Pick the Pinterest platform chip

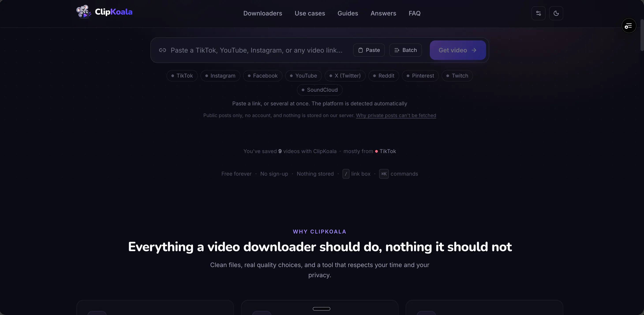(420, 76)
